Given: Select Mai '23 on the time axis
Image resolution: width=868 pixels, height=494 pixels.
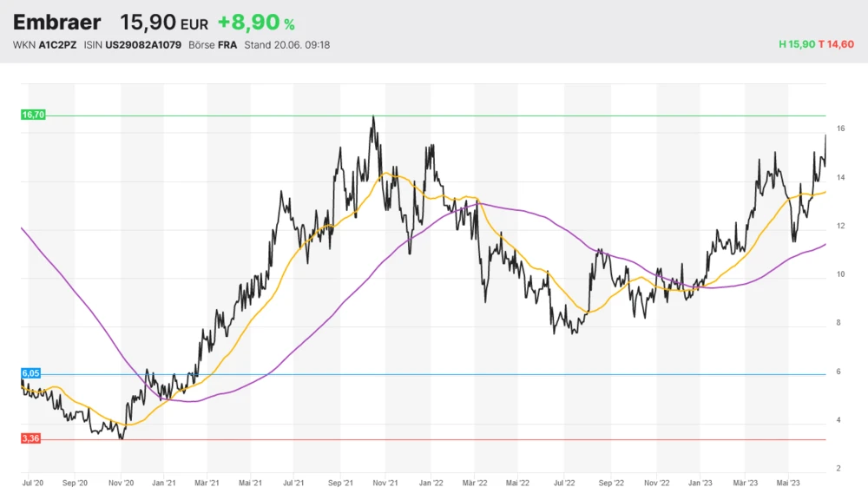Looking at the screenshot, I should point(788,479).
